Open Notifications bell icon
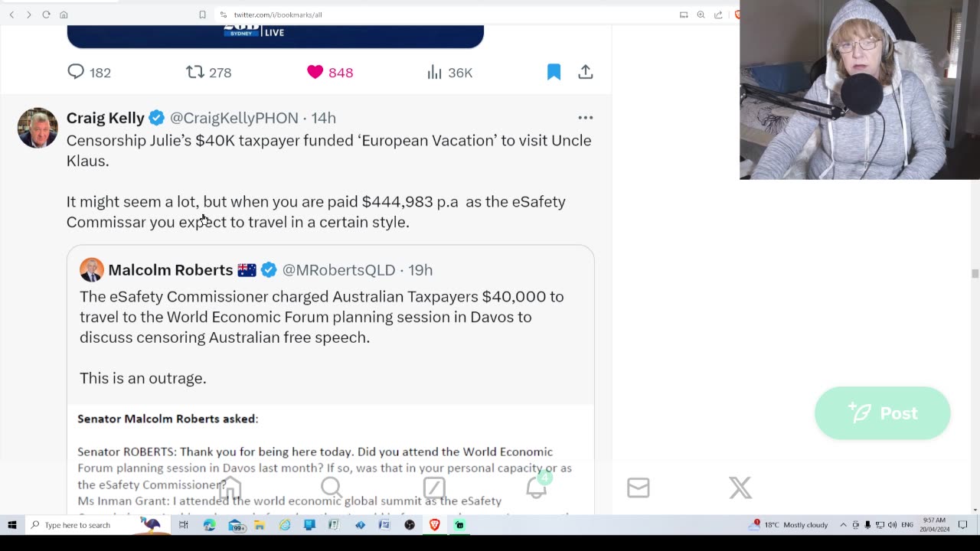980x551 pixels. pos(537,486)
